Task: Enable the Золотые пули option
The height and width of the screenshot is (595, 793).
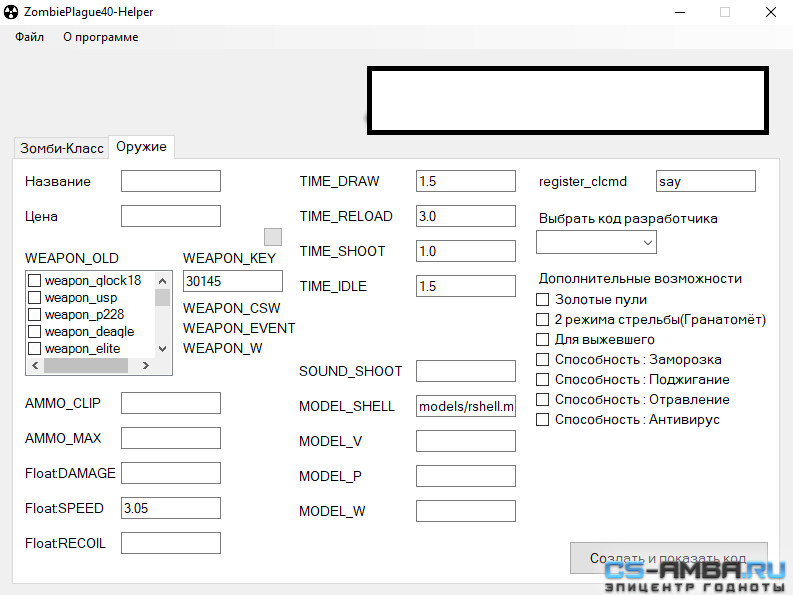Action: pos(543,300)
